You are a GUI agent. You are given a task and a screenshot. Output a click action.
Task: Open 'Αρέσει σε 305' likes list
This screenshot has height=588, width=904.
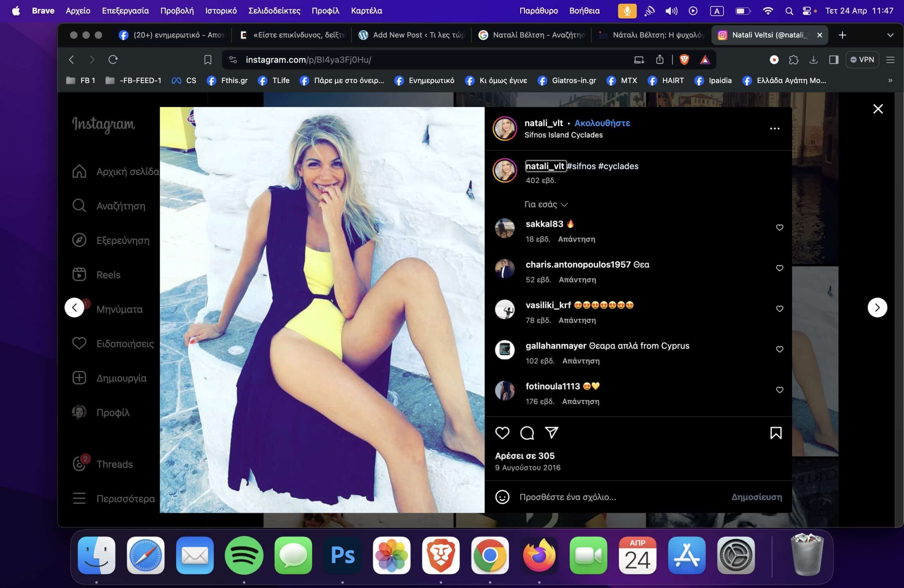tap(524, 456)
